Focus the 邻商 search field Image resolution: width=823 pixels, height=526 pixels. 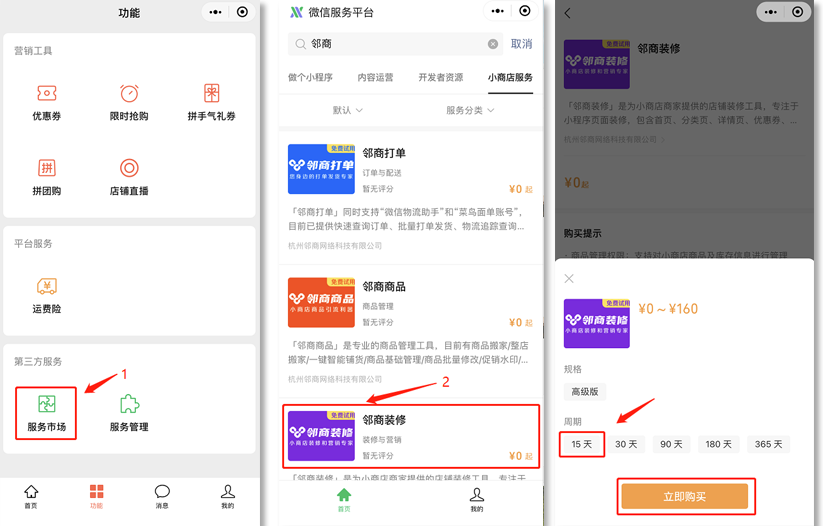(x=396, y=44)
